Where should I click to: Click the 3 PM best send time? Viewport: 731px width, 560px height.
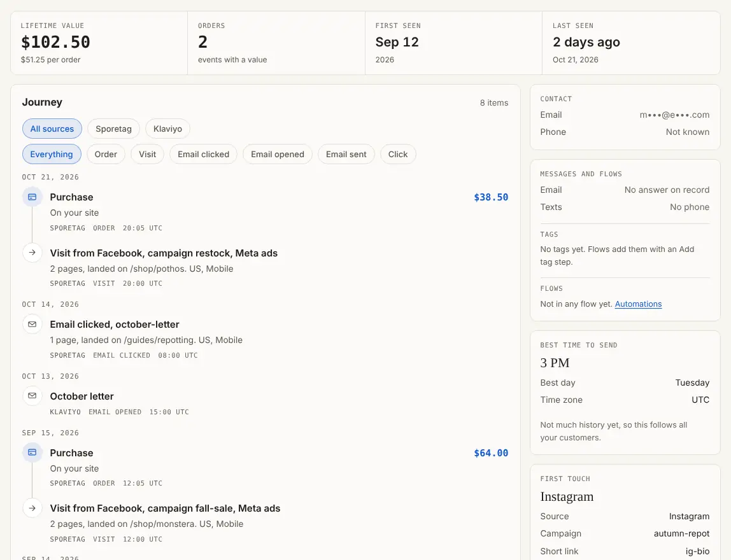tap(555, 363)
